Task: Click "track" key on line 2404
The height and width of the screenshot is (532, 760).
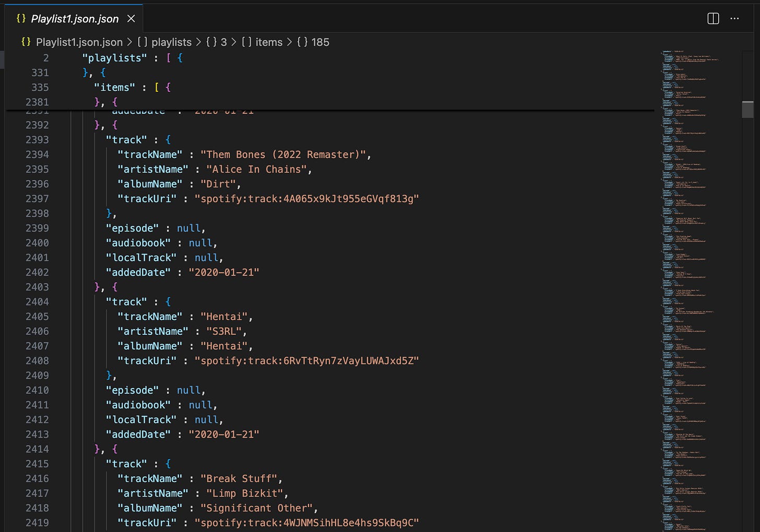Action: pyautogui.click(x=126, y=302)
